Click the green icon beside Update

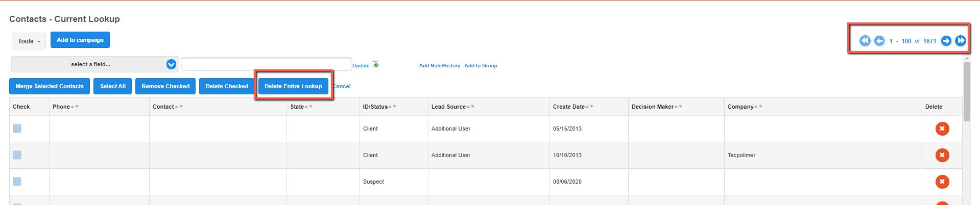[375, 64]
